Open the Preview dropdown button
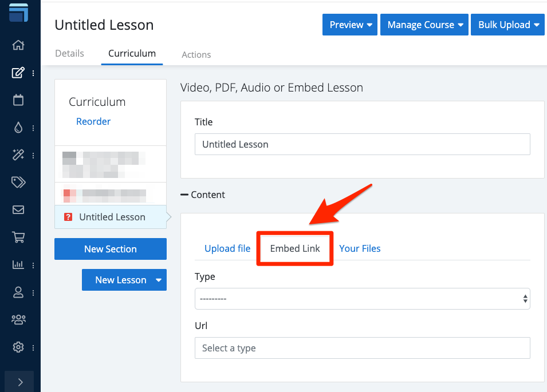The width and height of the screenshot is (547, 392). click(x=351, y=25)
